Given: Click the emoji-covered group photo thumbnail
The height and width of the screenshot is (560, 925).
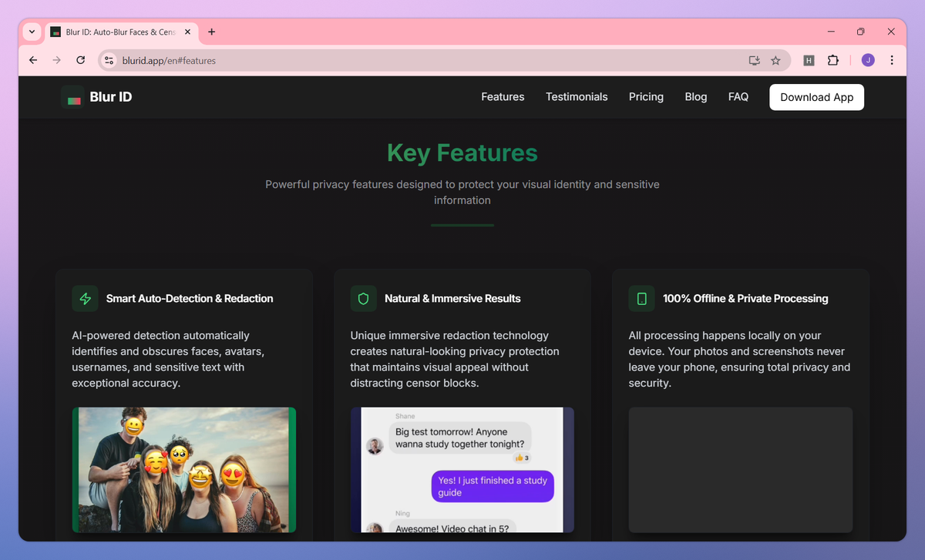Looking at the screenshot, I should pos(184,470).
